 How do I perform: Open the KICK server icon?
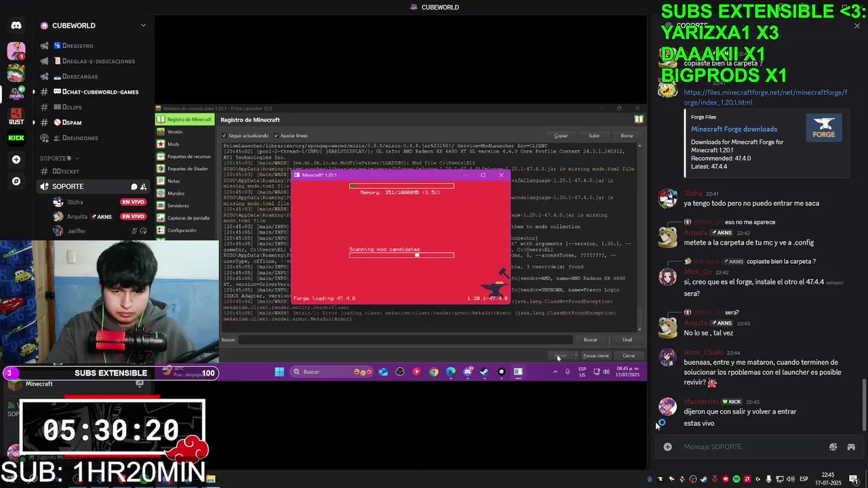(16, 138)
